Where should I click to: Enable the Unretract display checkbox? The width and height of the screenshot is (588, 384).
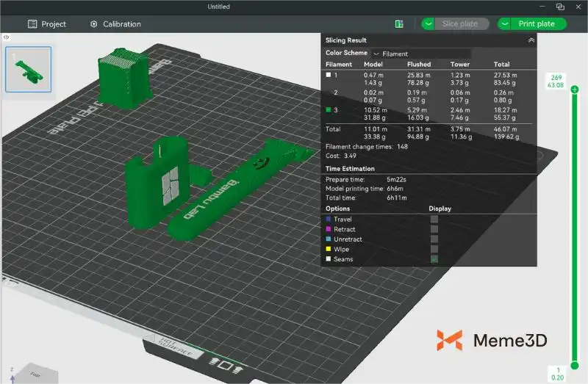pos(434,239)
